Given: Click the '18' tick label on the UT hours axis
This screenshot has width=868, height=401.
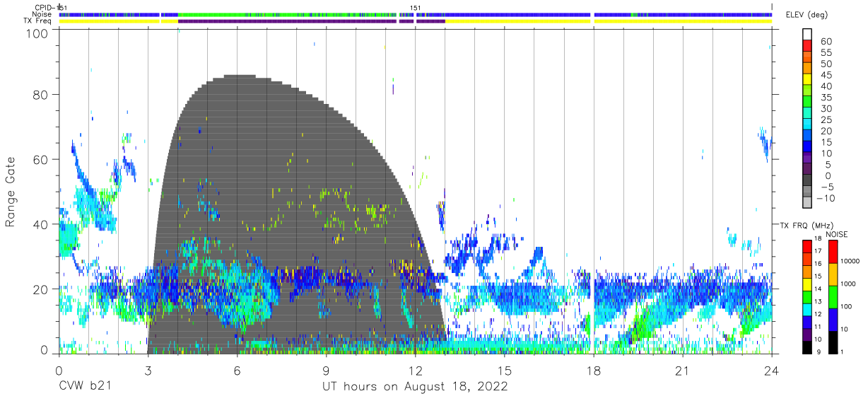Looking at the screenshot, I should [x=594, y=371].
